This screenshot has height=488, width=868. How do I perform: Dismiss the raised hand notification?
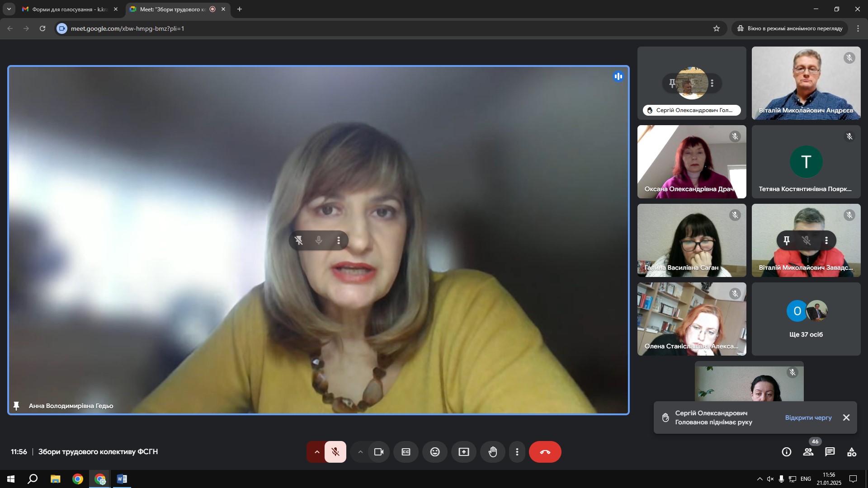[846, 418]
